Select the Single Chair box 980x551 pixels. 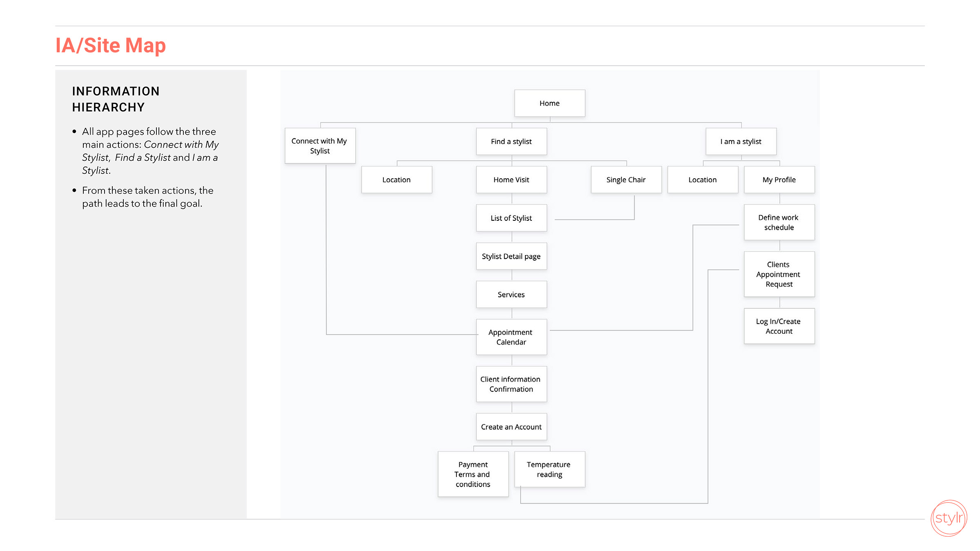pos(626,180)
